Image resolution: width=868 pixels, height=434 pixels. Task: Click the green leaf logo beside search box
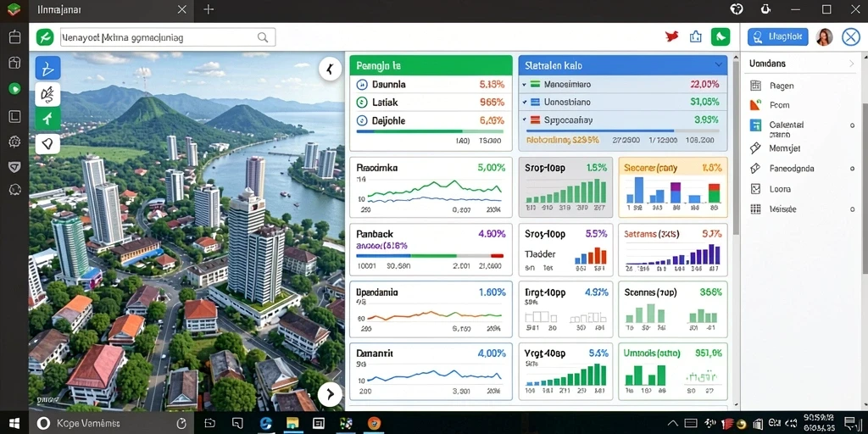point(44,37)
